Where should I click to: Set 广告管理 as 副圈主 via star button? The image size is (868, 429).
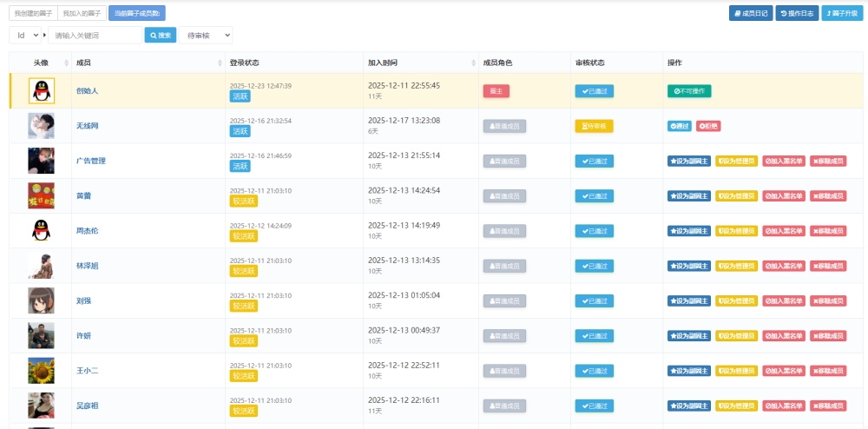pyautogui.click(x=689, y=161)
